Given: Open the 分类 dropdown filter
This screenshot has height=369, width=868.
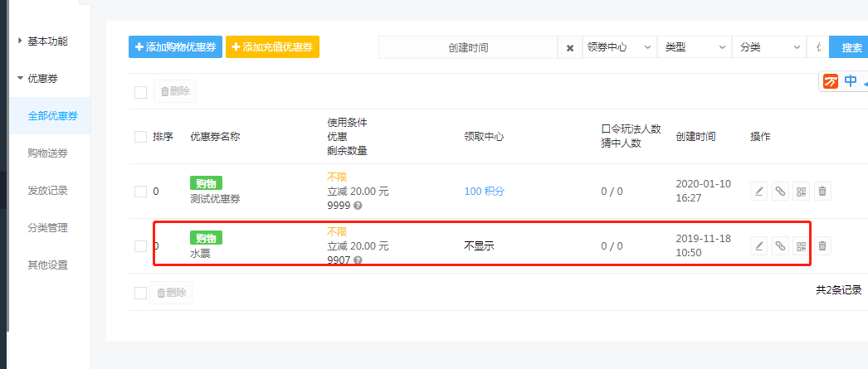Looking at the screenshot, I should coord(769,47).
